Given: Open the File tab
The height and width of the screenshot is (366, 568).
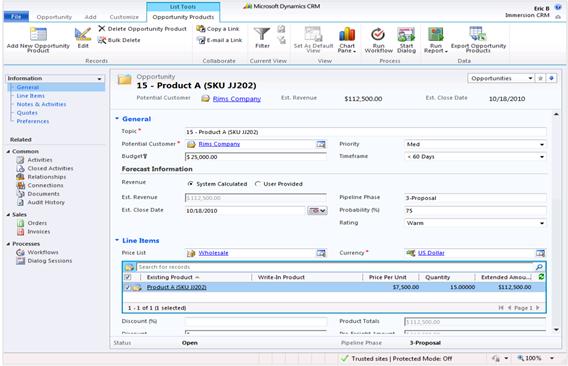Looking at the screenshot, I should [16, 17].
